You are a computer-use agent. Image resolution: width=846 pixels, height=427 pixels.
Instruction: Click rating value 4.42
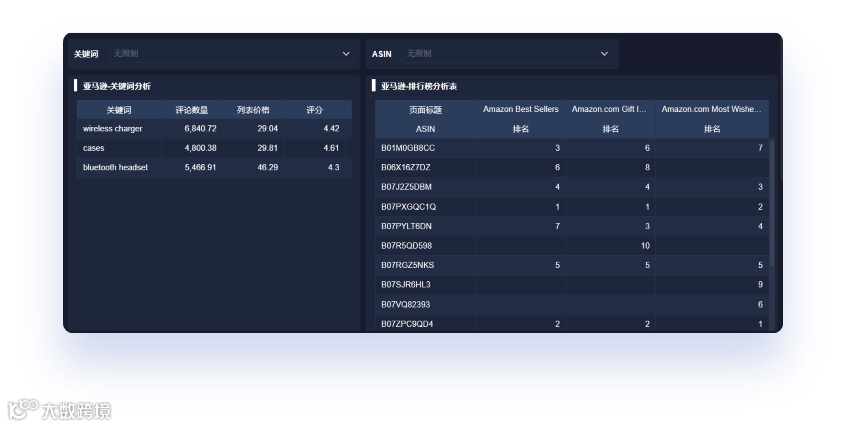click(331, 128)
